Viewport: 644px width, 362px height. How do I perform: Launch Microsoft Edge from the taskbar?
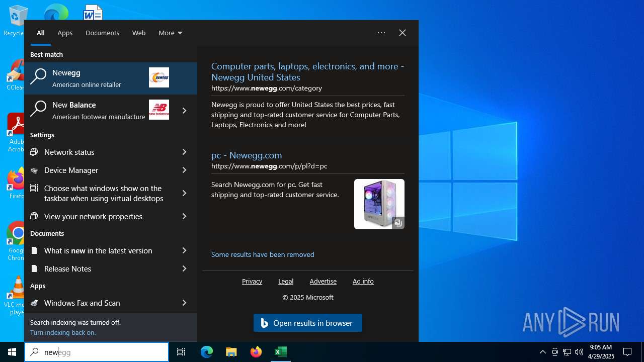[x=207, y=352]
